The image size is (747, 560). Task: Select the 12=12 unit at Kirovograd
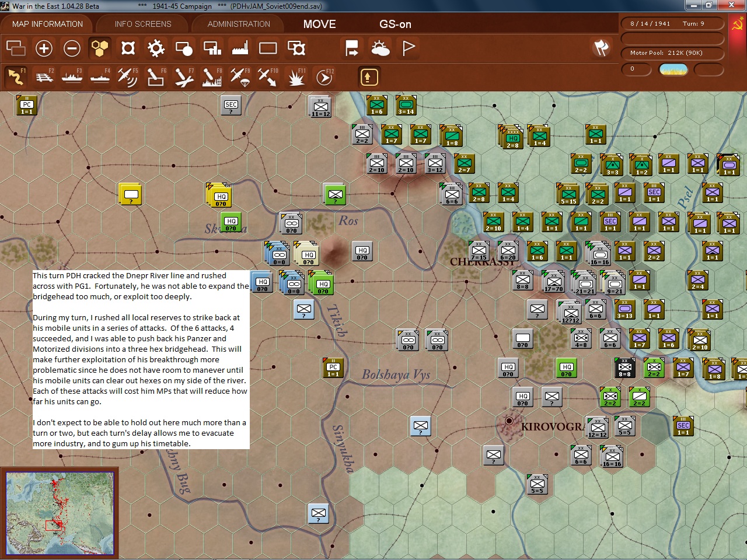coord(597,428)
